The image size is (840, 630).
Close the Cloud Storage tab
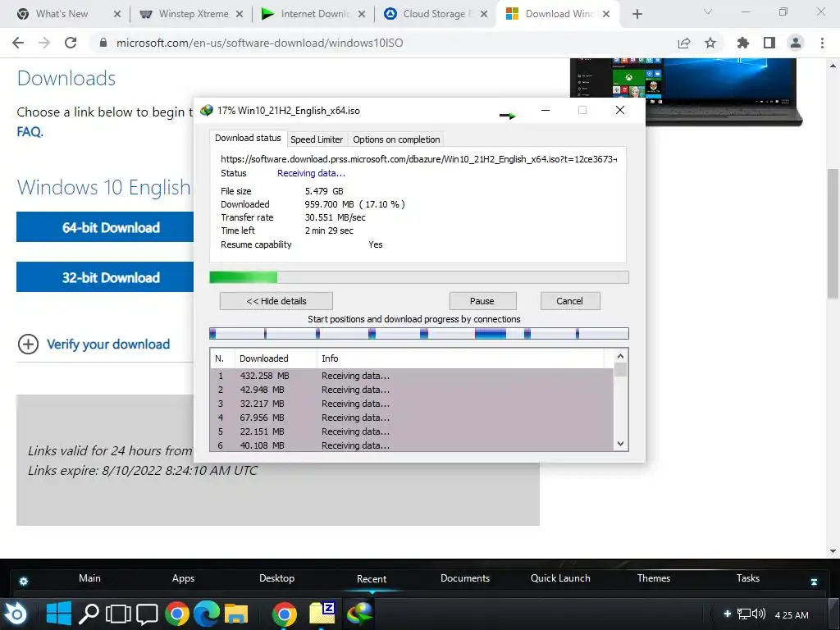click(484, 15)
